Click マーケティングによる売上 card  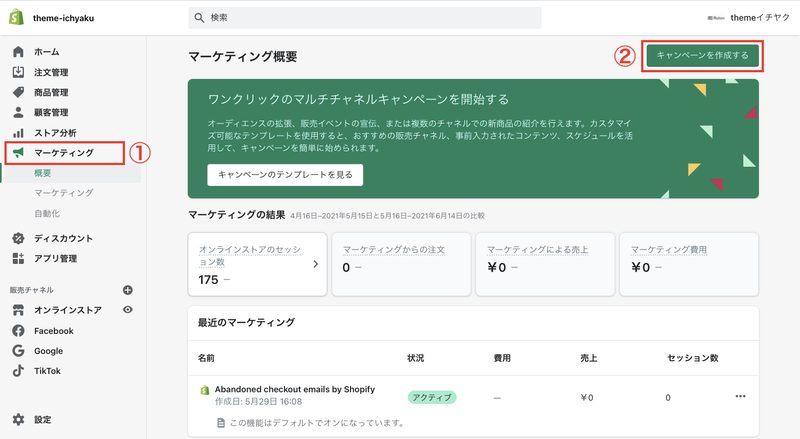click(545, 264)
